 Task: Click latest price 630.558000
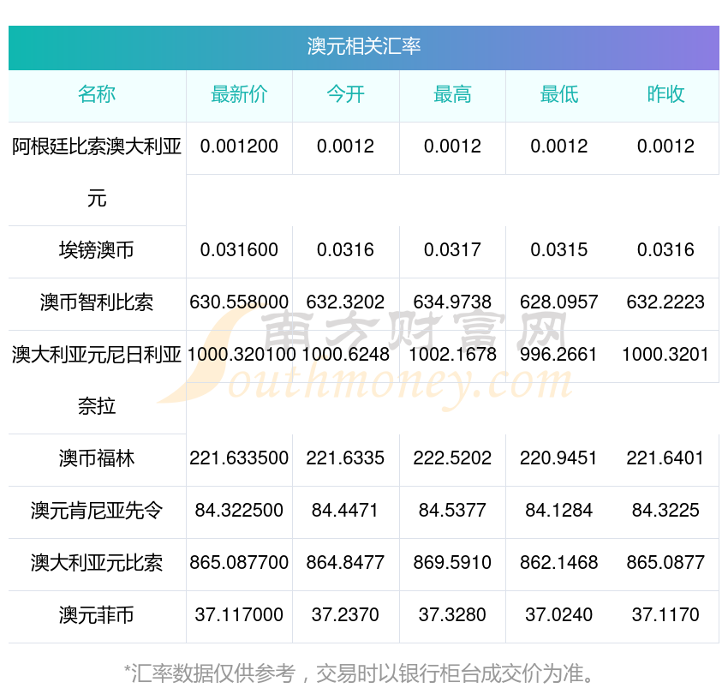[239, 302]
